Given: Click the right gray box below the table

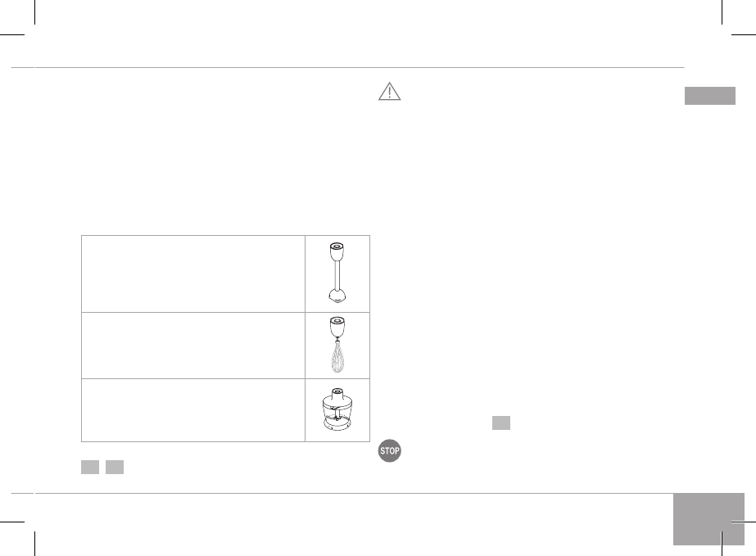Looking at the screenshot, I should tap(115, 466).
